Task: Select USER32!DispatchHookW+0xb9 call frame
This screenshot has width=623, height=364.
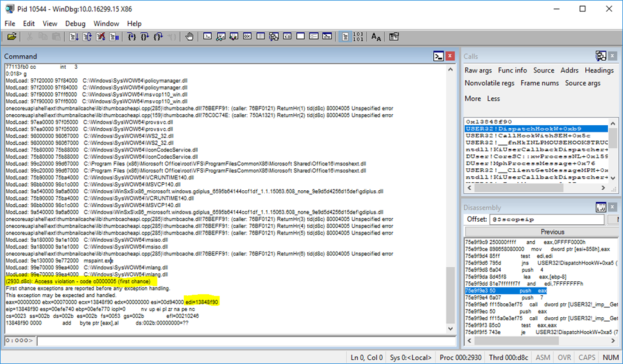Action: 536,129
